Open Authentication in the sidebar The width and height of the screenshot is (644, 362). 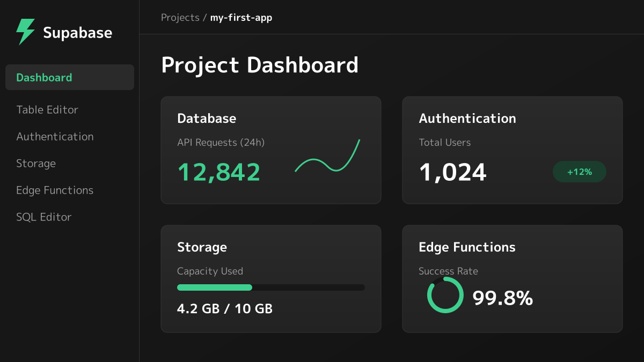point(55,136)
